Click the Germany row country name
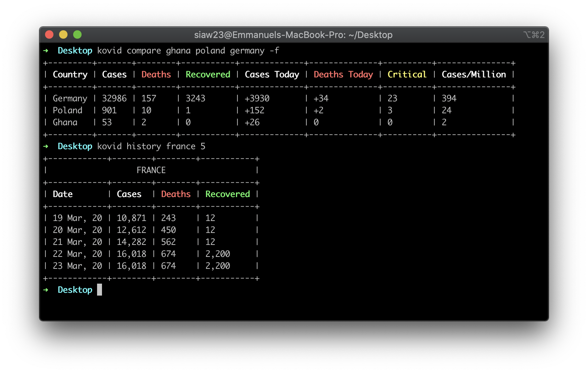Screen dimensions: 588x373 coord(70,99)
